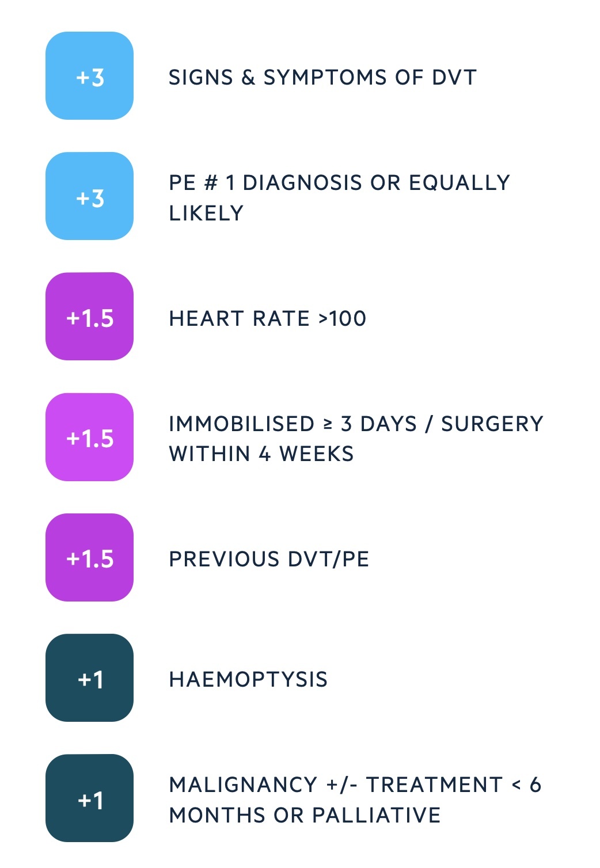Tap the light blue swatch in the DVT row
600x868 pixels.
pyautogui.click(x=89, y=76)
